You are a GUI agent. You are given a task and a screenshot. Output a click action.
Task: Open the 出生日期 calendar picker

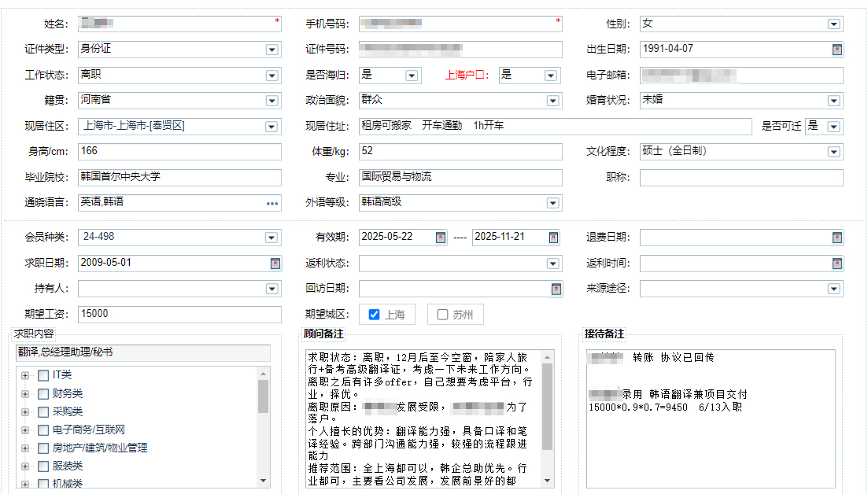pos(837,50)
